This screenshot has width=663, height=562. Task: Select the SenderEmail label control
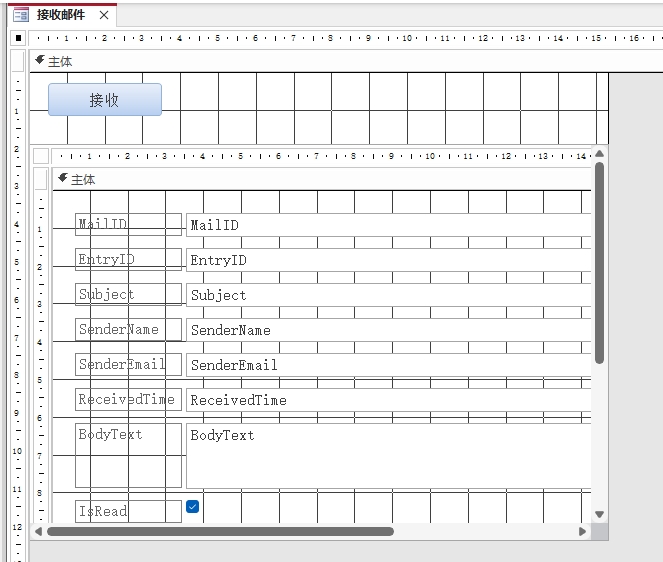tap(129, 365)
